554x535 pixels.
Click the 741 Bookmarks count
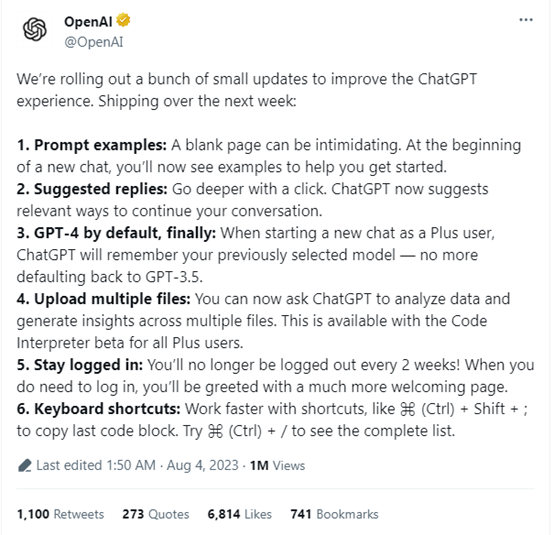click(334, 514)
